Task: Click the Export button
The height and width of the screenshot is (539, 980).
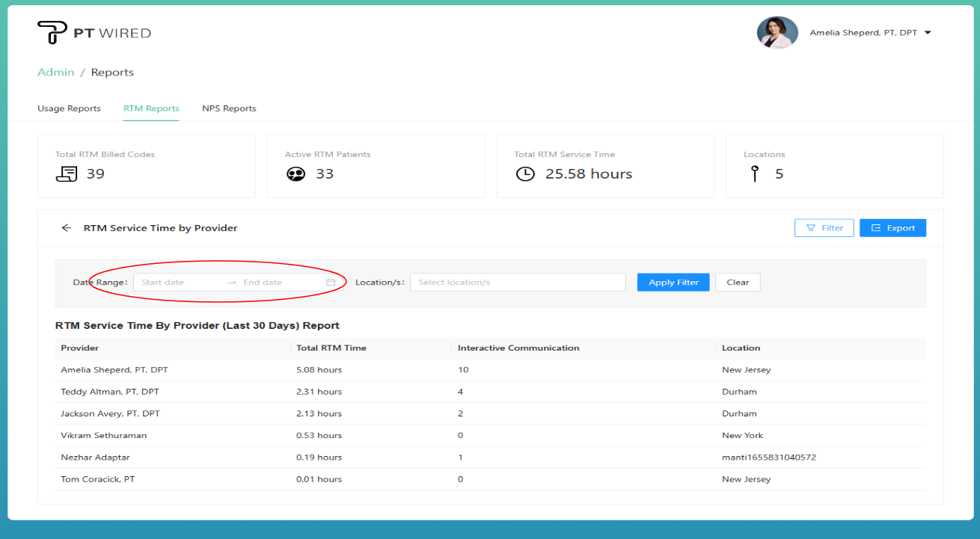Action: 892,228
